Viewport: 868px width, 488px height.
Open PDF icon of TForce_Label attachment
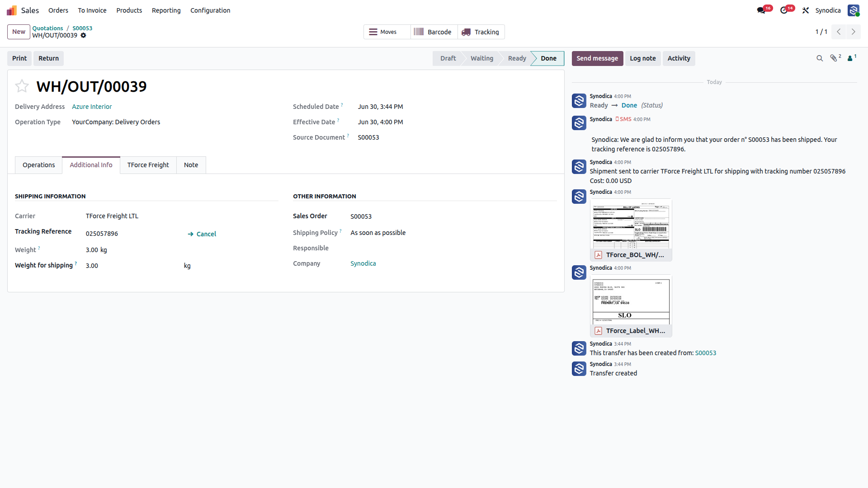click(598, 331)
